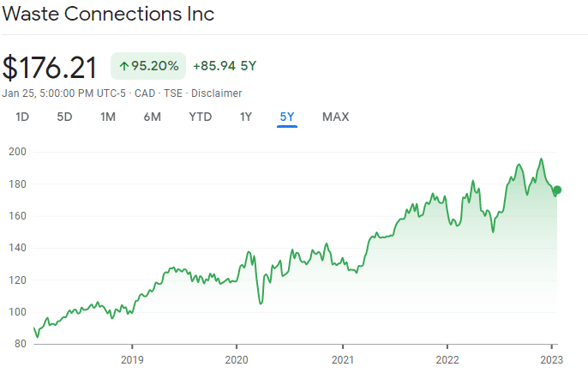
Task: Click the 2021 label on x-axis
Action: point(343,359)
